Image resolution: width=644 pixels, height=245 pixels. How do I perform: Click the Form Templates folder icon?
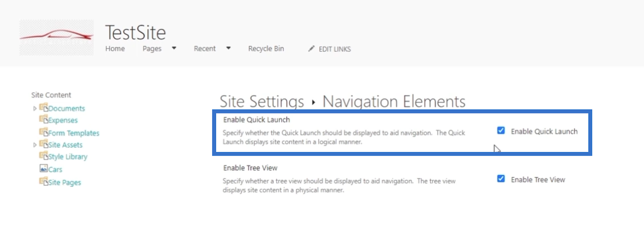point(43,132)
